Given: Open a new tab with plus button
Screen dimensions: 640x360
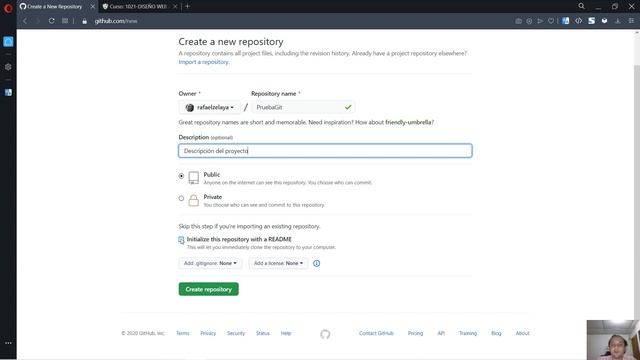Looking at the screenshot, I should [x=187, y=6].
